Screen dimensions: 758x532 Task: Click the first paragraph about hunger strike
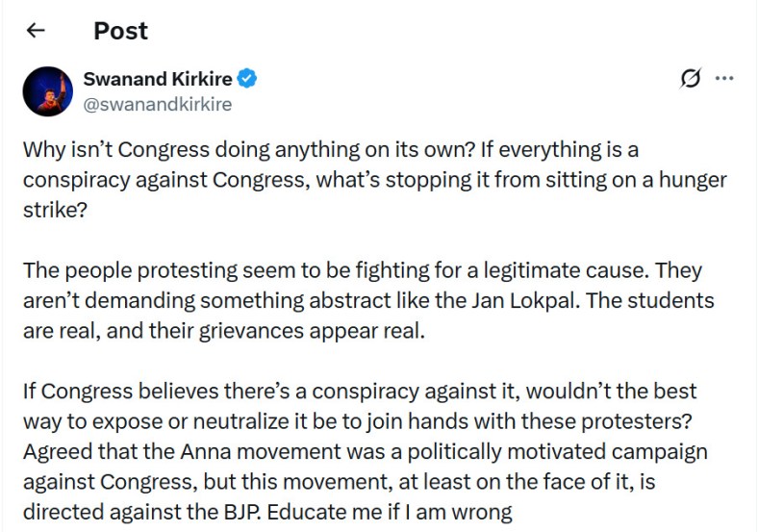click(x=374, y=180)
